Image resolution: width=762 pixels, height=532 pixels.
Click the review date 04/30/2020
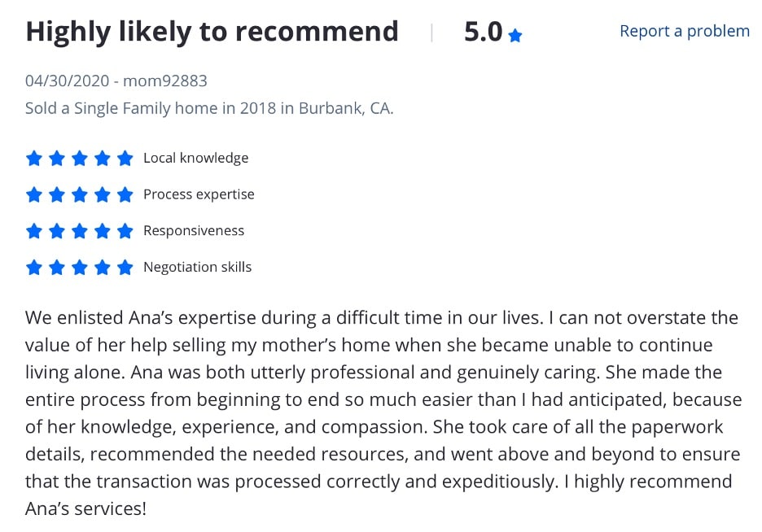(x=67, y=81)
